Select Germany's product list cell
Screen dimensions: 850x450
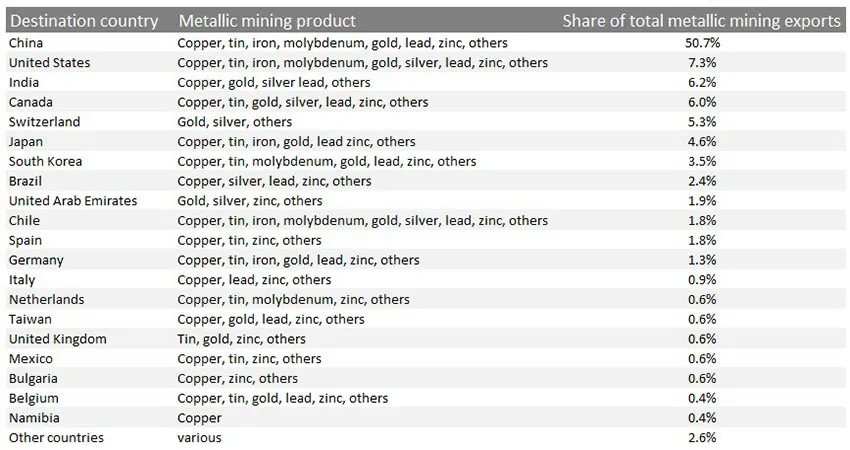pyautogui.click(x=298, y=260)
